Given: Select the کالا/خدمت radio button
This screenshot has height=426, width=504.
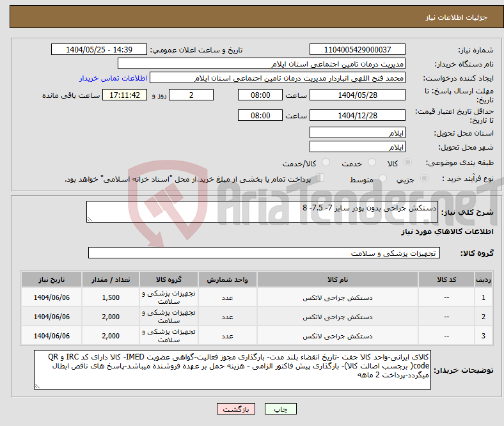Looking at the screenshot, I should click(326, 162).
